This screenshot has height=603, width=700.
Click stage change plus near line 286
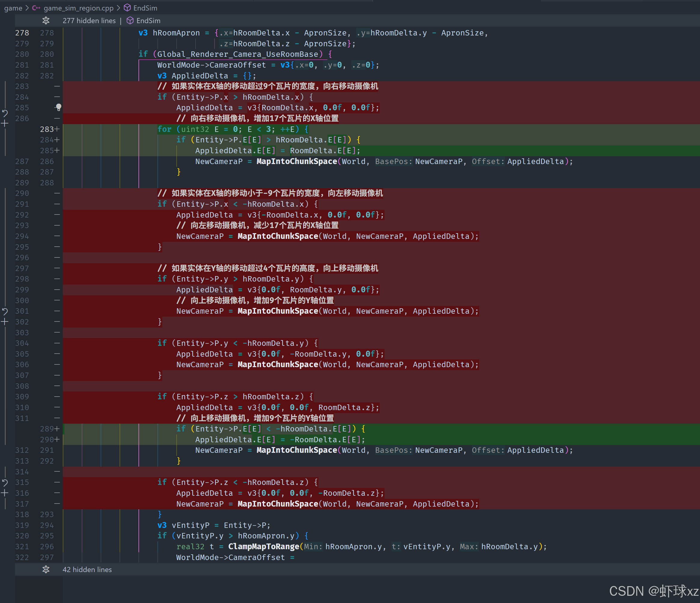pyautogui.click(x=5, y=124)
